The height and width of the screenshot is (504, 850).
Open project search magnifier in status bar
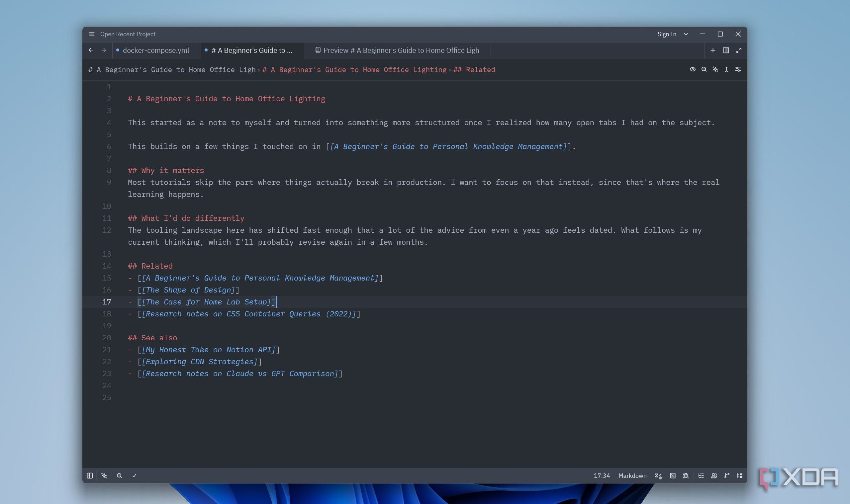119,475
